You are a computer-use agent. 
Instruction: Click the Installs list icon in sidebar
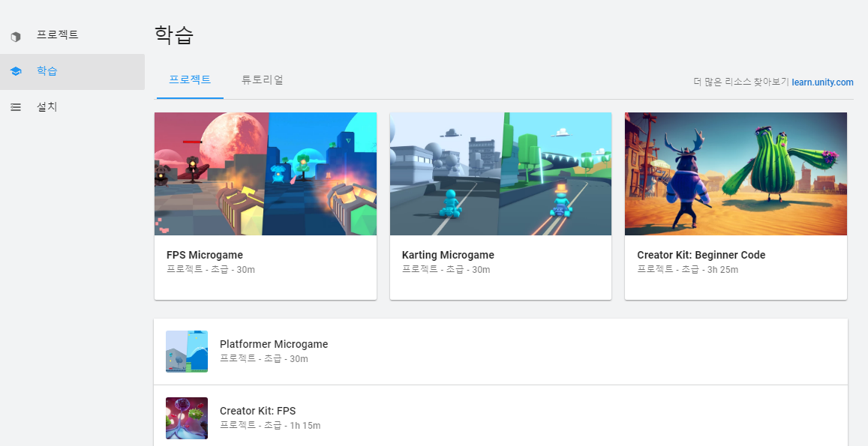(x=16, y=107)
